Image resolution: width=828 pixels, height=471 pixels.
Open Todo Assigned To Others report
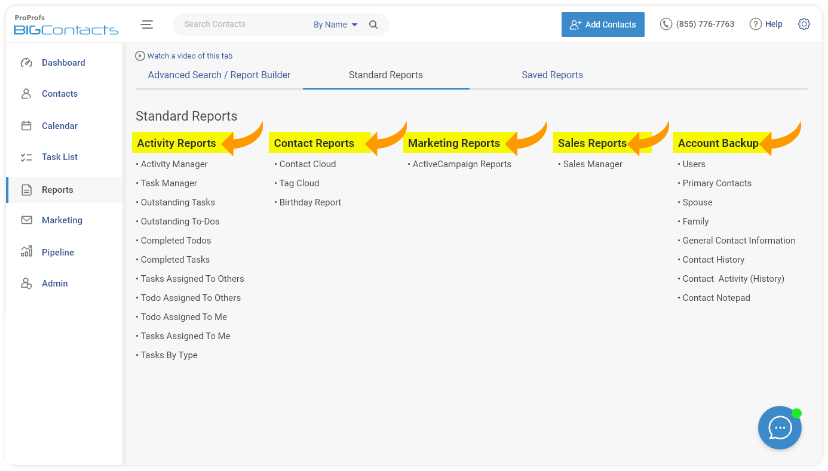(x=190, y=298)
